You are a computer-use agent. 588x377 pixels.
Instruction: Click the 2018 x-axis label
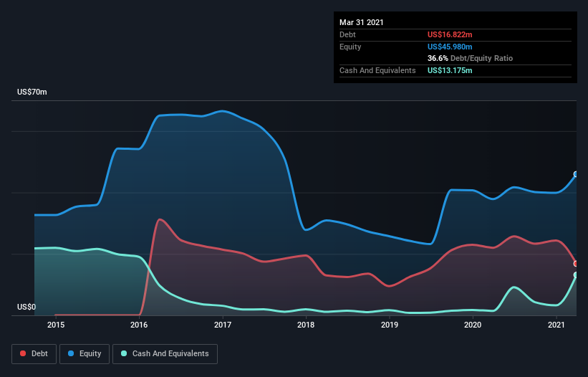(x=306, y=325)
